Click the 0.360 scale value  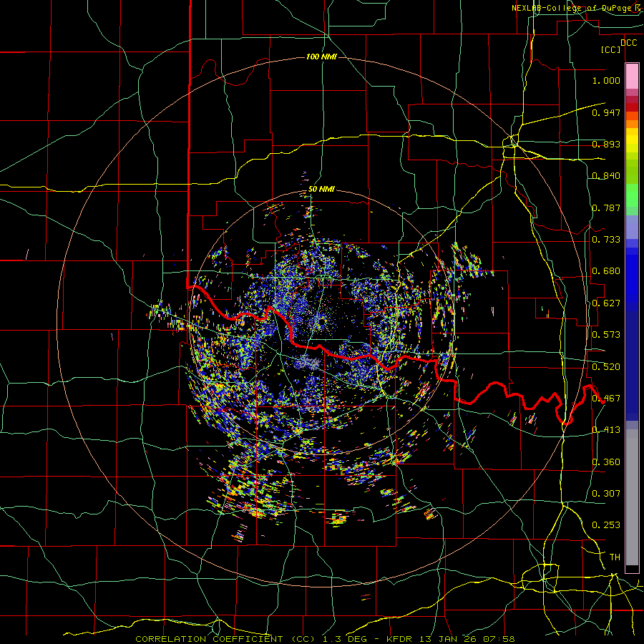pos(606,462)
